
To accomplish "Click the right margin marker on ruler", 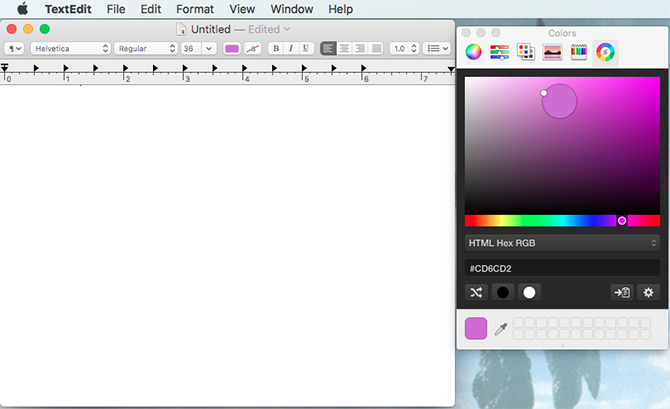I will click(x=451, y=69).
